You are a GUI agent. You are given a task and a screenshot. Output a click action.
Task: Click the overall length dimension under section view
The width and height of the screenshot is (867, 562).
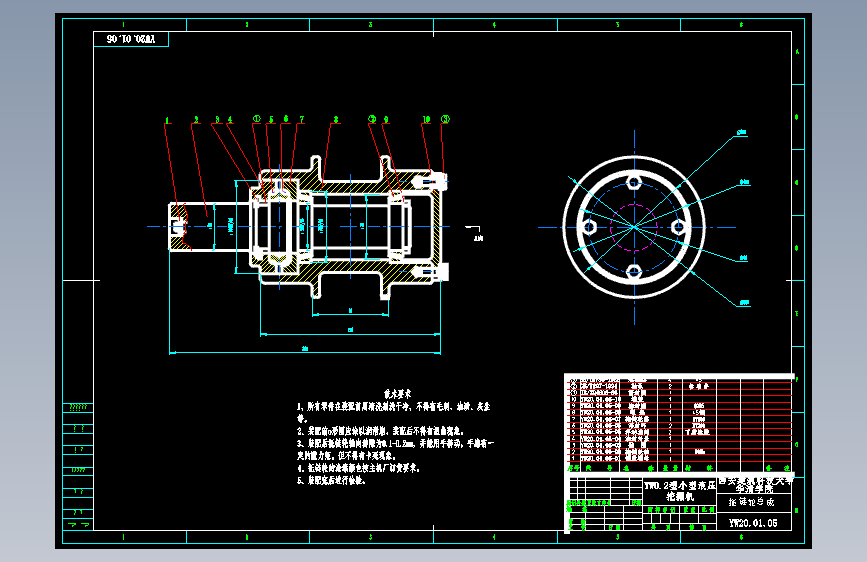click(x=305, y=349)
